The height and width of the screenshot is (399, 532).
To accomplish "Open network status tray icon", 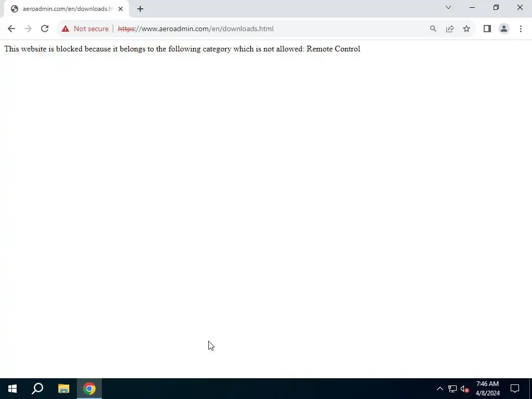I will [x=453, y=389].
